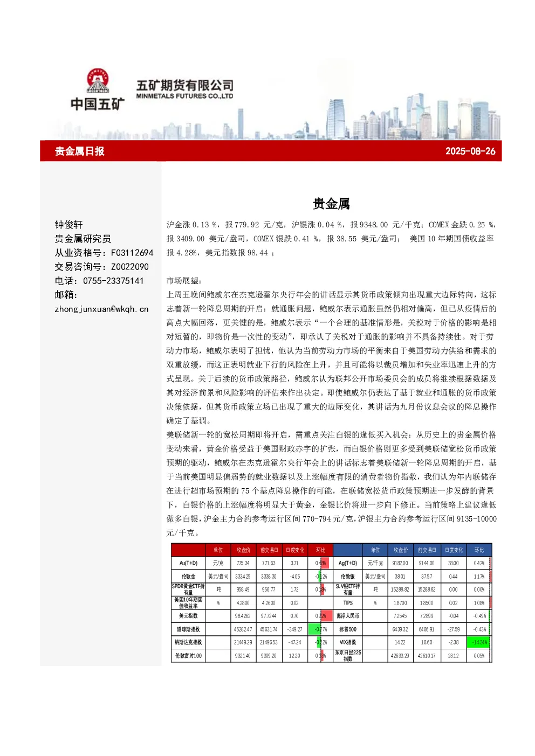This screenshot has height=756, width=535.
Task: Click the line starting 上周五晚间鲍威尔
Action: [331, 295]
